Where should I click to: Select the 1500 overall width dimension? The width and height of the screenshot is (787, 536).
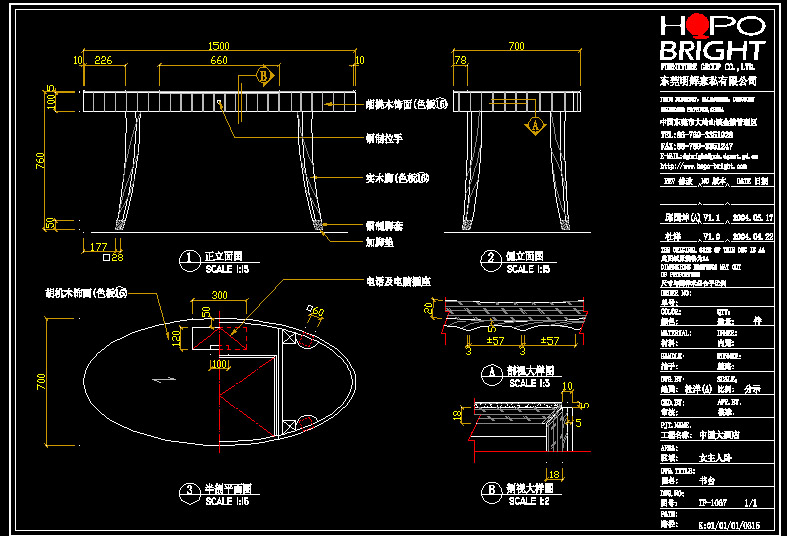219,46
